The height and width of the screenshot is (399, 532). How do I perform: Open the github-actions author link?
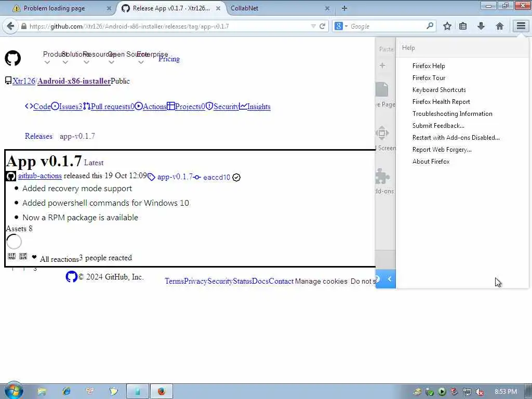(39, 176)
